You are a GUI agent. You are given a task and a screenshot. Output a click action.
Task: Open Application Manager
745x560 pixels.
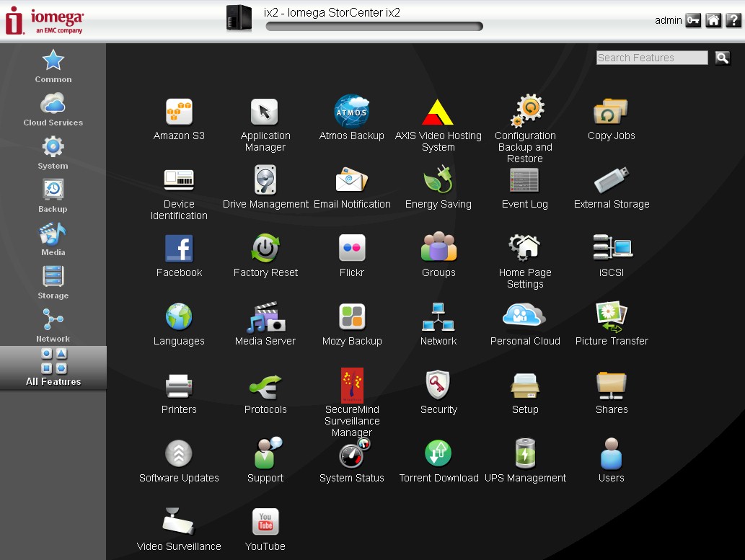click(265, 125)
